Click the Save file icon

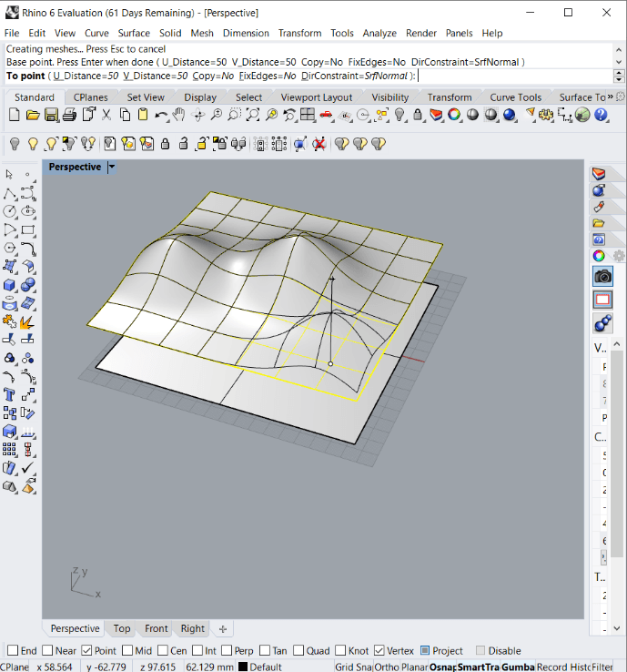[51, 115]
